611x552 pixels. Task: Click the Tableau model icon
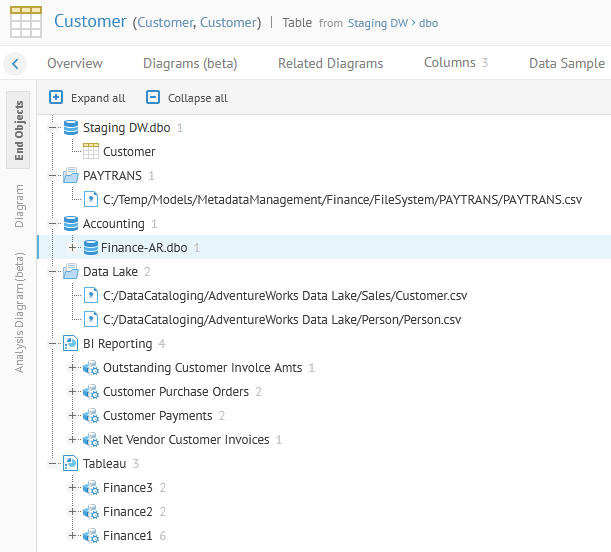(71, 464)
